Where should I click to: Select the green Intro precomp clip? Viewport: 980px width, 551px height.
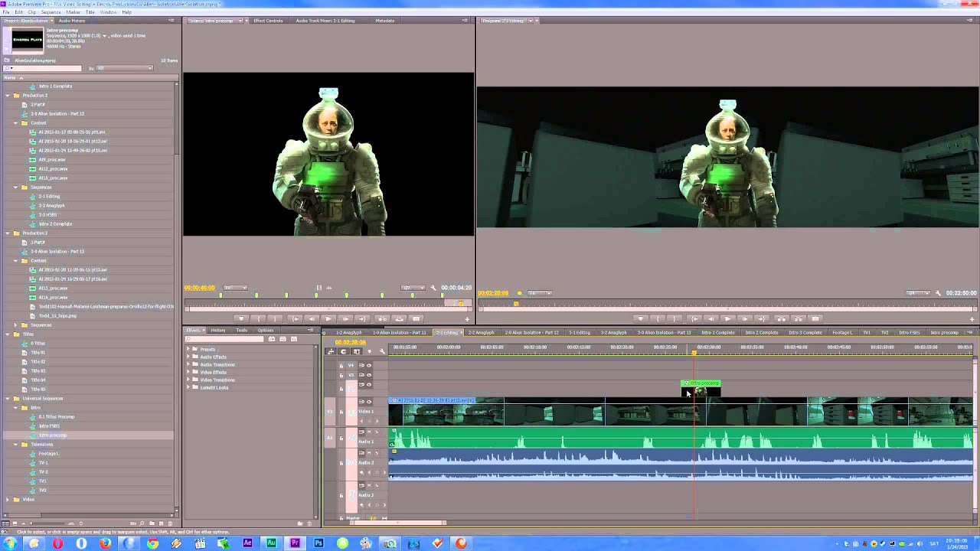(701, 387)
